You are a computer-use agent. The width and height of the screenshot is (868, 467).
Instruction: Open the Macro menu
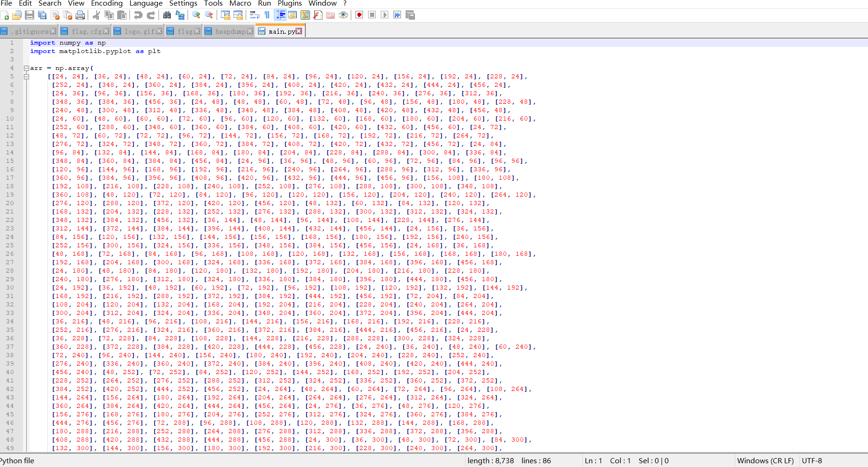click(240, 4)
